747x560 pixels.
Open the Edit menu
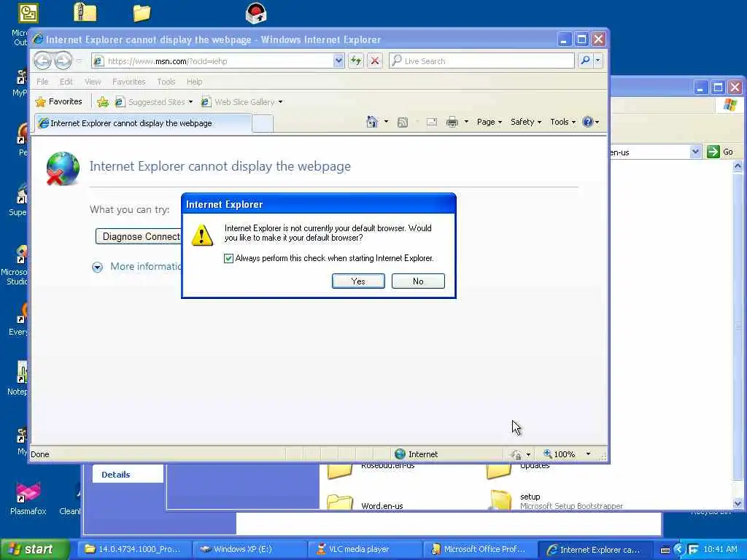pos(66,82)
